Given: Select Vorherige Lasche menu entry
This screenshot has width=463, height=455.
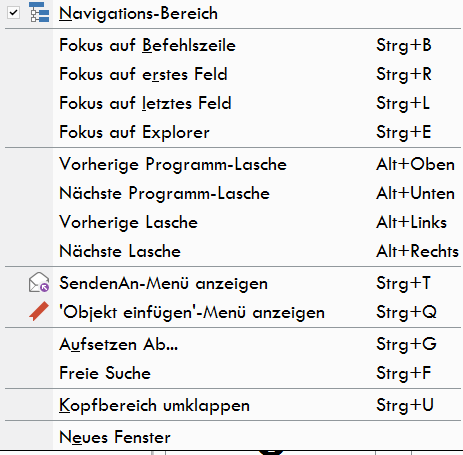Looking at the screenshot, I should [x=233, y=222].
